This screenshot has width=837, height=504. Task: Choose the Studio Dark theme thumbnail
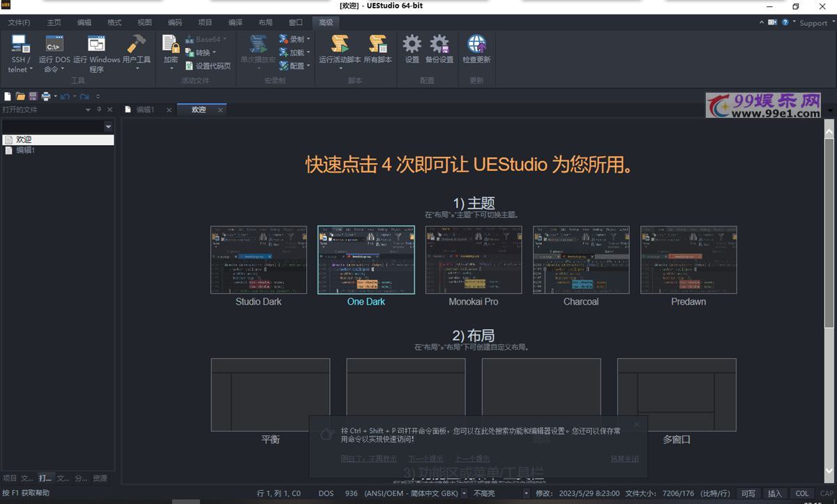coord(259,259)
